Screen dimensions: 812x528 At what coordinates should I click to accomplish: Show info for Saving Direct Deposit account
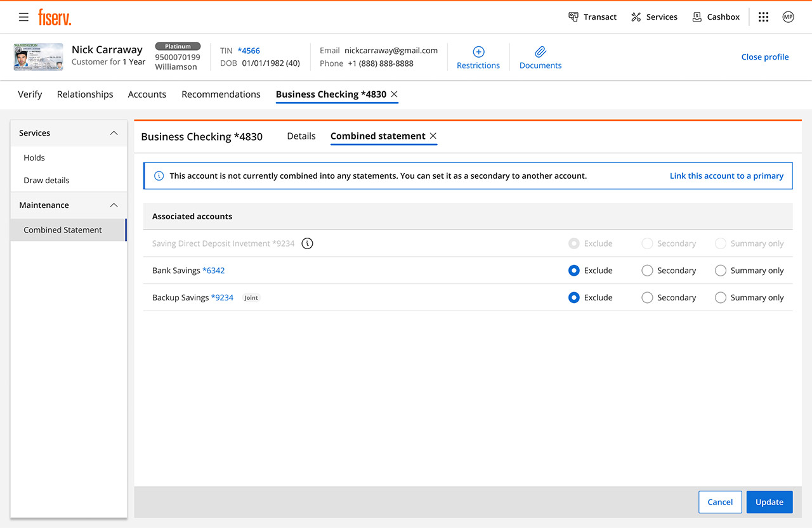pos(307,243)
